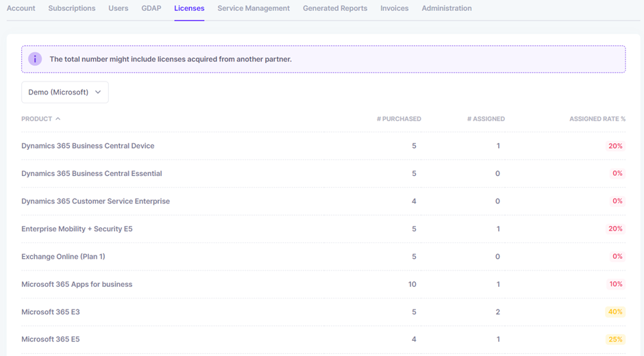Viewport: 644px width, 356px height.
Task: Select the Microsoft 365 E3 product
Action: click(x=51, y=311)
